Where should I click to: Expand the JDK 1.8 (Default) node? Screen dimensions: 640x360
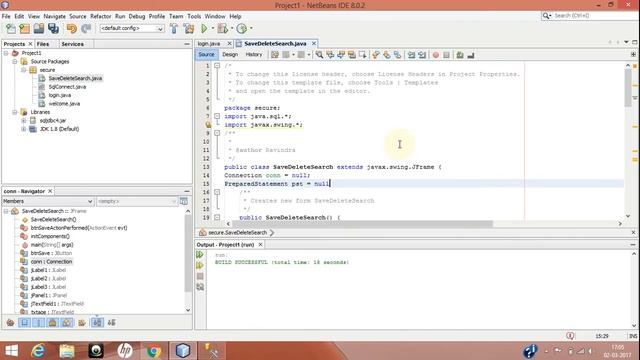coord(24,129)
